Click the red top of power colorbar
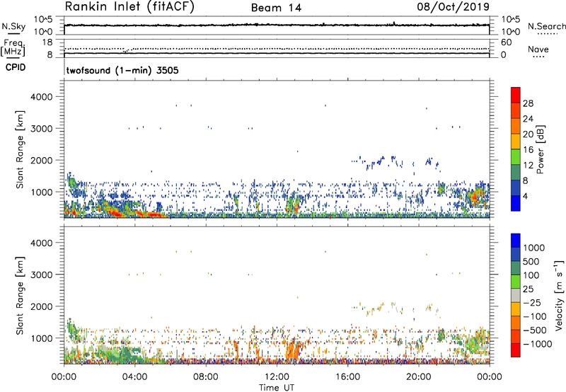The width and height of the screenshot is (566, 392). (x=516, y=95)
